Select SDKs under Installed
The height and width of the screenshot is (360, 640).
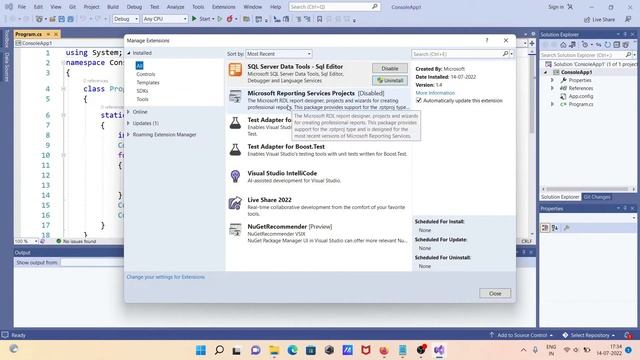142,91
